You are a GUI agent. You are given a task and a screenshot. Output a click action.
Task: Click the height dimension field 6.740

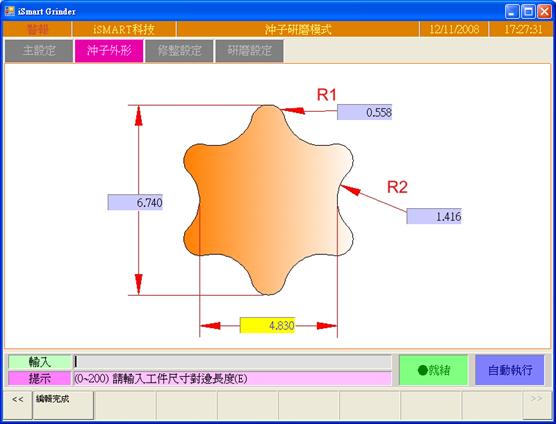135,202
